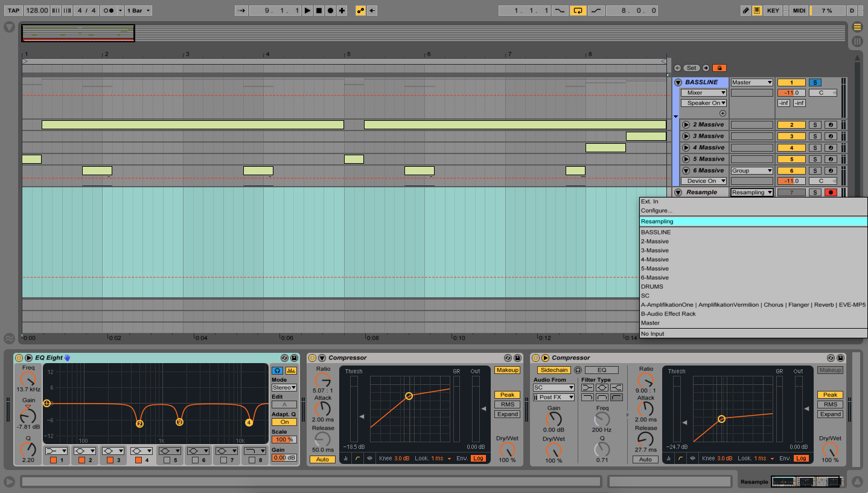Toggle the Punch-Out switch

point(596,10)
